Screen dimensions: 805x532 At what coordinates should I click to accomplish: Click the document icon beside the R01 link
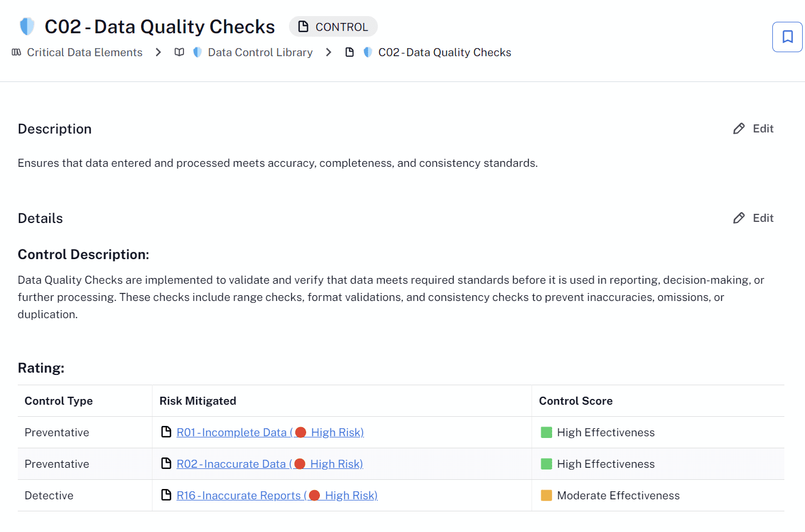click(165, 432)
